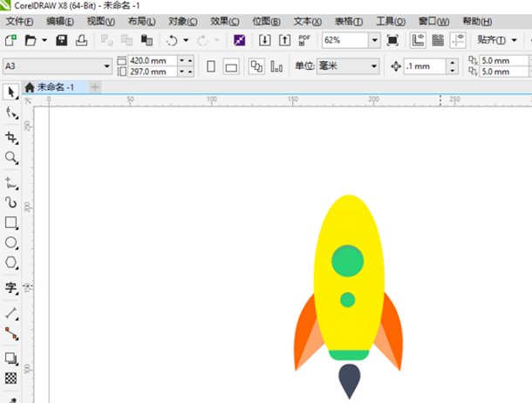
Task: Expand the A3 page size dropdown
Action: pos(107,66)
